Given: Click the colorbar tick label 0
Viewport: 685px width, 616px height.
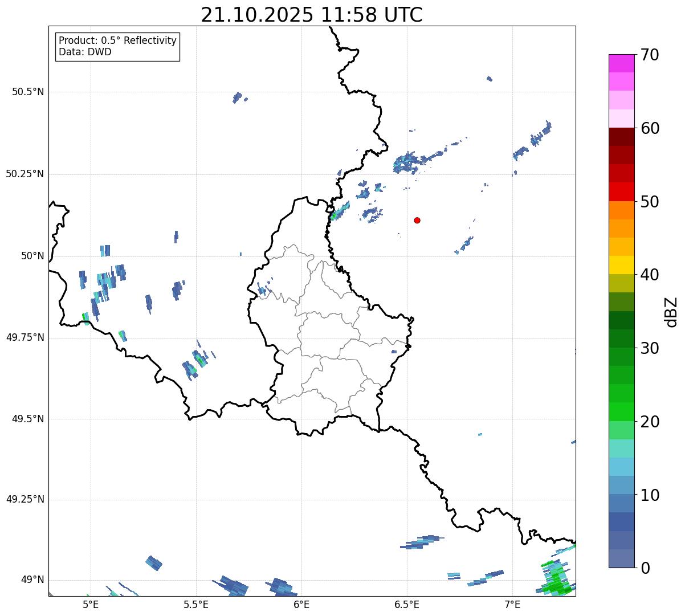Looking at the screenshot, I should point(645,568).
